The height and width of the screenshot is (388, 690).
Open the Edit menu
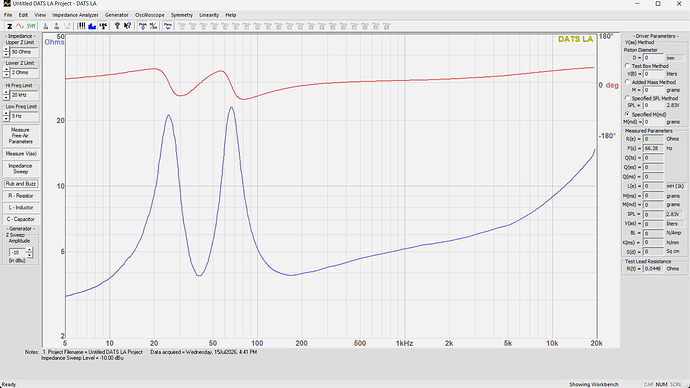click(x=23, y=15)
